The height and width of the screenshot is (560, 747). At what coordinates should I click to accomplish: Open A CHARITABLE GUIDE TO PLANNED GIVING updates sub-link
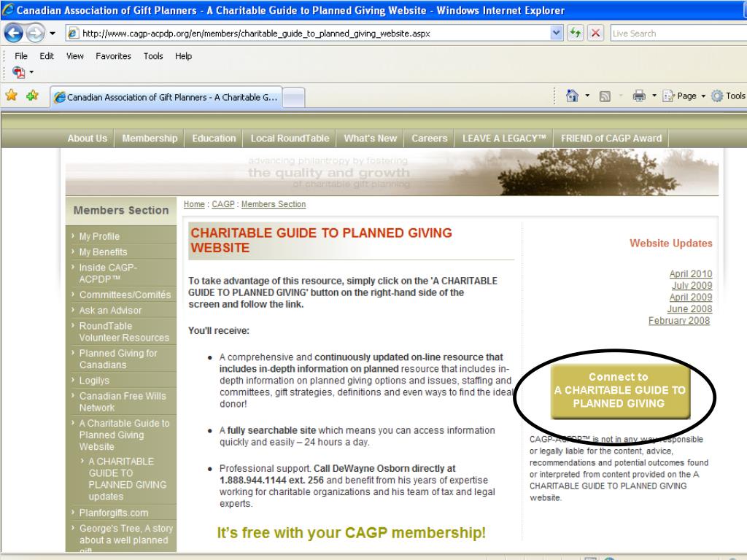pos(127,479)
